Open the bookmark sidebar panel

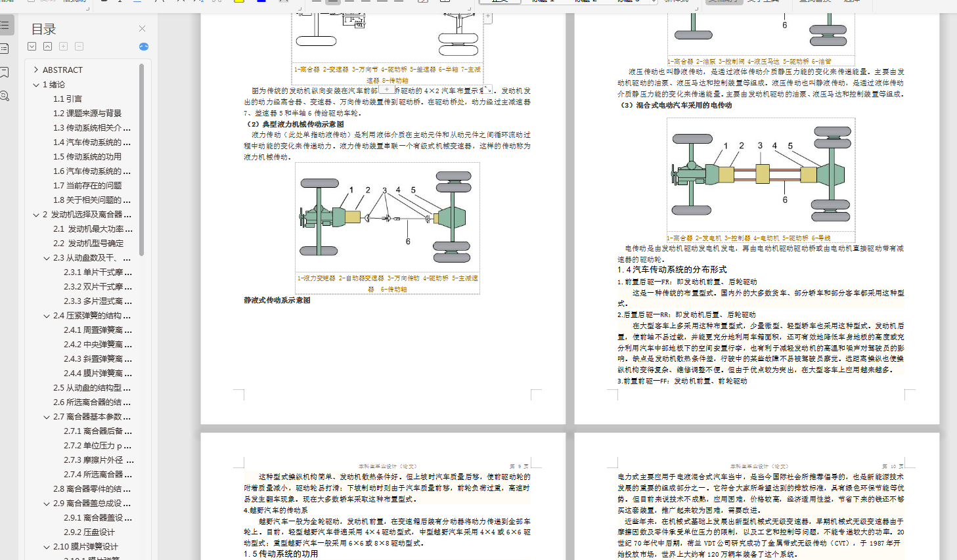click(5, 72)
